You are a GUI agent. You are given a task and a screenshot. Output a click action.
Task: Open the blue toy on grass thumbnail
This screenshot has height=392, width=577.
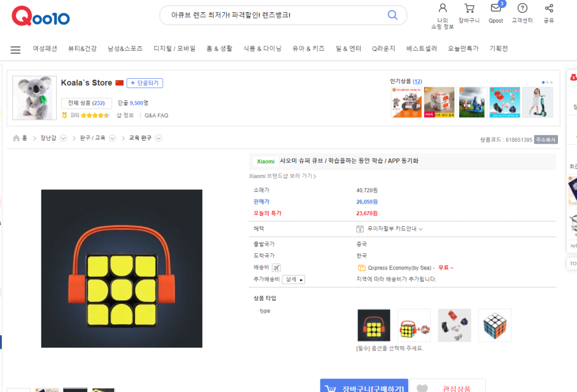pyautogui.click(x=472, y=102)
